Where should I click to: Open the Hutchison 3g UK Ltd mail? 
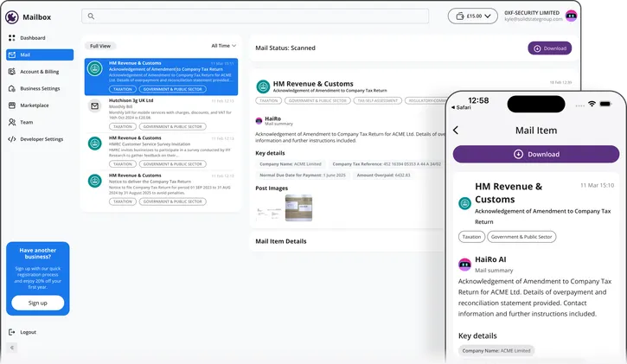[x=161, y=114]
